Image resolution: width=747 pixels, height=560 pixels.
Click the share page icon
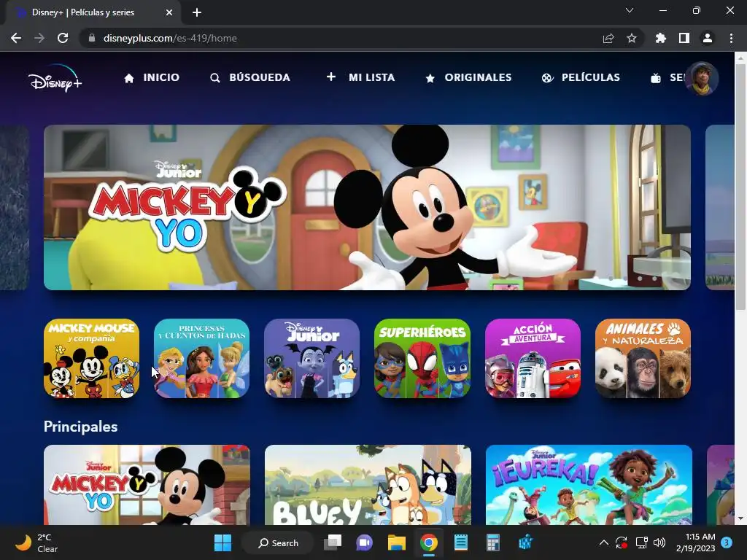click(608, 38)
